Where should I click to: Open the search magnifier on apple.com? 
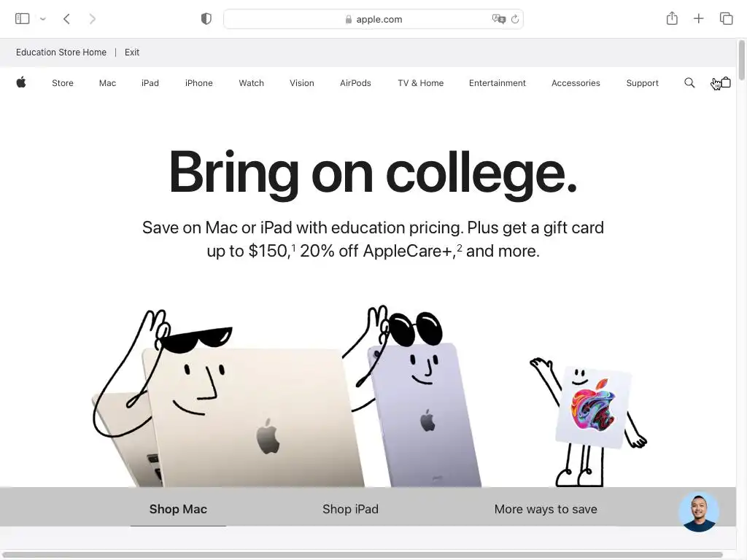pyautogui.click(x=689, y=83)
